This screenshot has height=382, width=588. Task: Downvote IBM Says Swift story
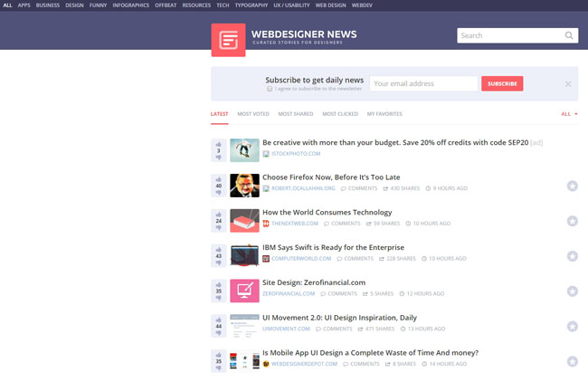pyautogui.click(x=219, y=263)
